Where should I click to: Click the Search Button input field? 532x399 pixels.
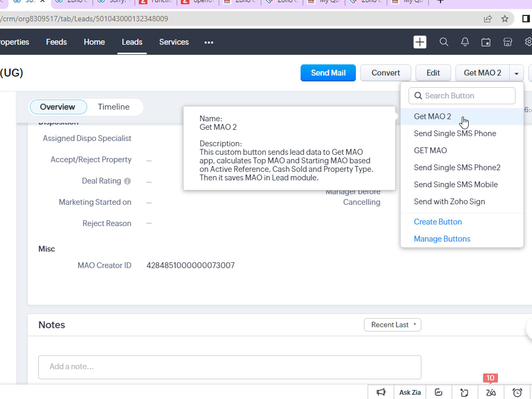click(x=462, y=96)
